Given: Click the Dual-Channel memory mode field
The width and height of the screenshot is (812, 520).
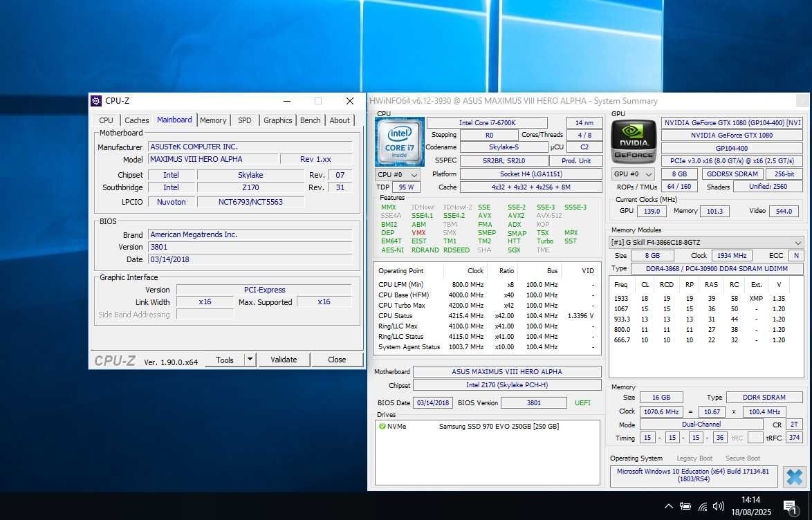Looking at the screenshot, I should pyautogui.click(x=701, y=424).
